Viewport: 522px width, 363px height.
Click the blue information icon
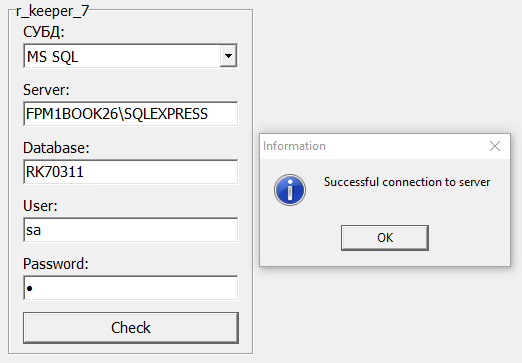pos(290,190)
